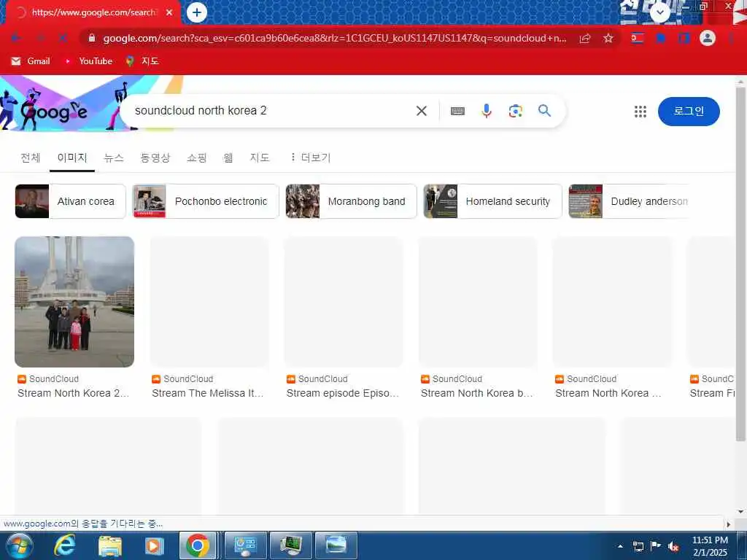Open side panel icon in toolbar
The width and height of the screenshot is (747, 560).
(684, 38)
